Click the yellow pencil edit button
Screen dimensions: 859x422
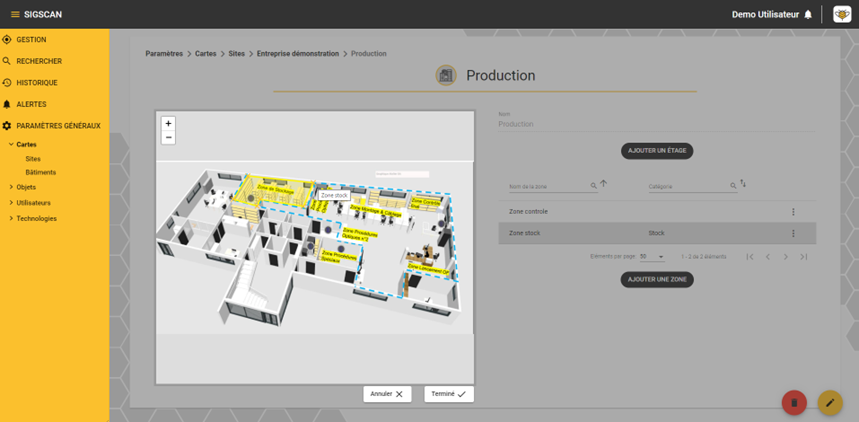click(x=830, y=403)
